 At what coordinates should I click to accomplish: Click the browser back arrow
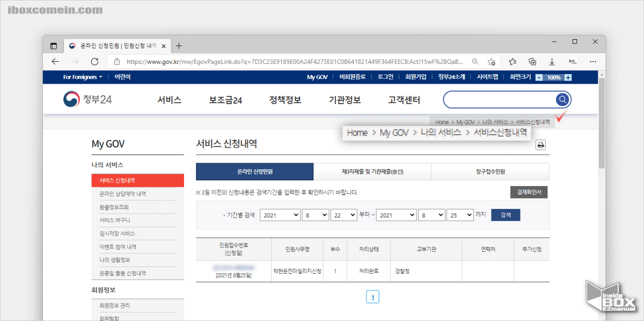tap(55, 62)
